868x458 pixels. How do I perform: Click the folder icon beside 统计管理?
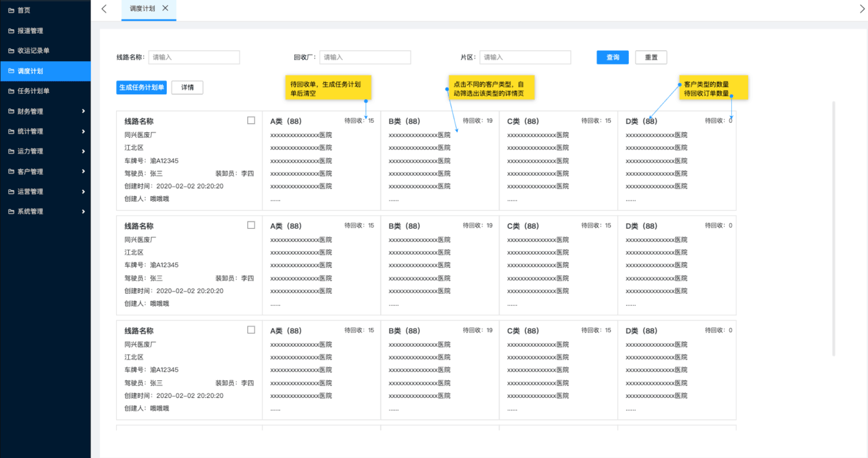pyautogui.click(x=11, y=131)
